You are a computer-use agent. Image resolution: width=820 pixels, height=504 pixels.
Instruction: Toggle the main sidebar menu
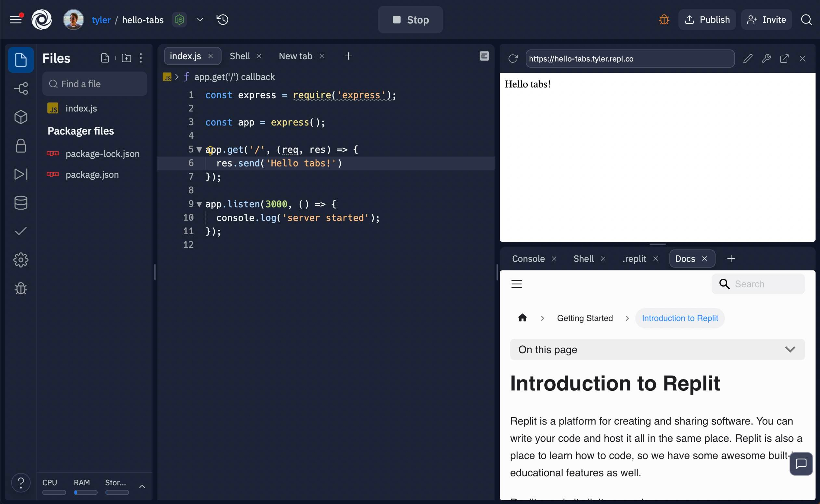(15, 20)
